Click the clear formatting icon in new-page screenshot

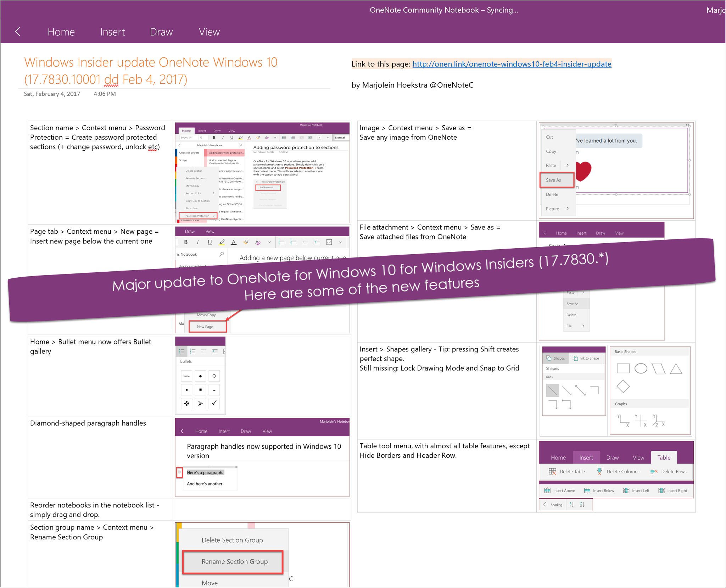tap(246, 242)
